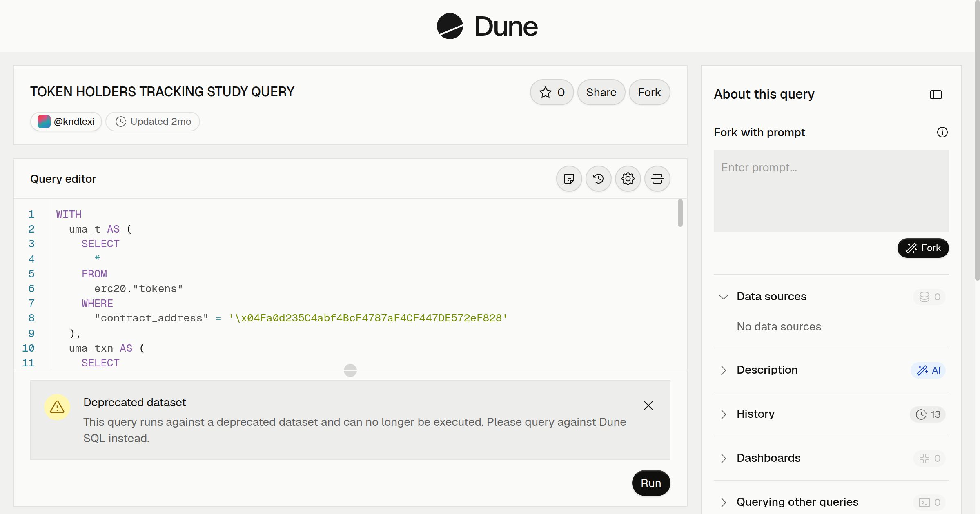Click the query editor vertical scrollbar
This screenshot has height=514, width=980.
pos(680,213)
